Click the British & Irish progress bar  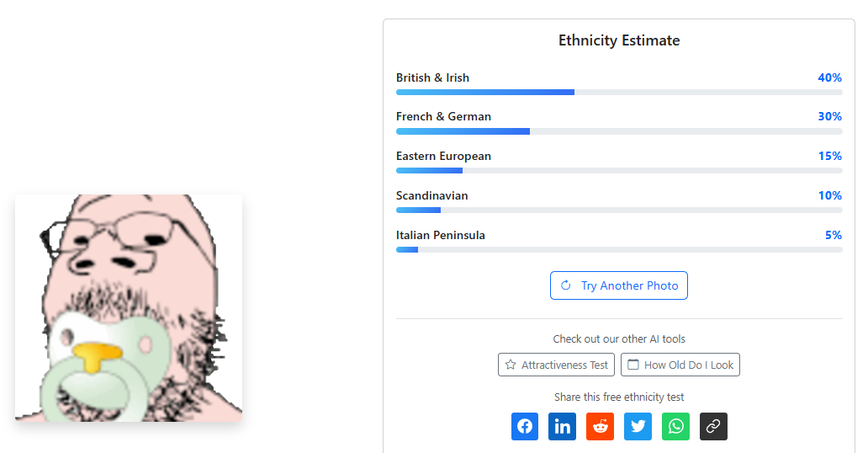point(619,92)
